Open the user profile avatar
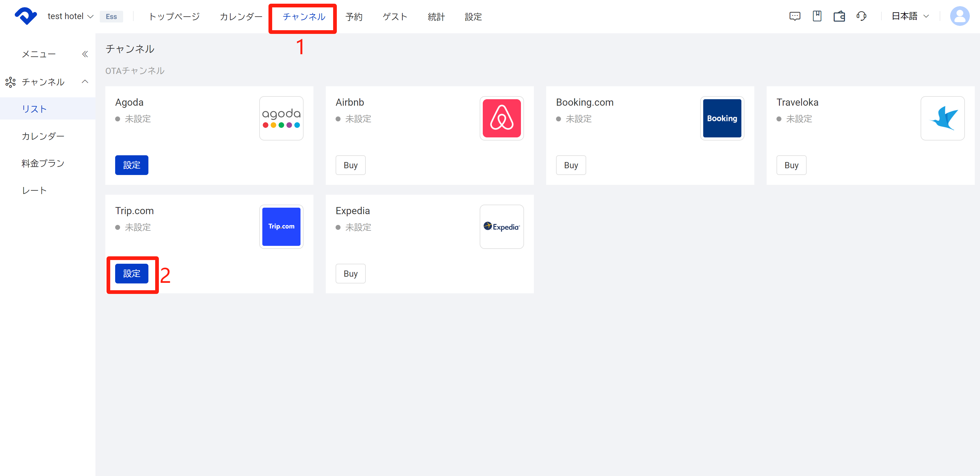This screenshot has width=980, height=476. tap(959, 16)
